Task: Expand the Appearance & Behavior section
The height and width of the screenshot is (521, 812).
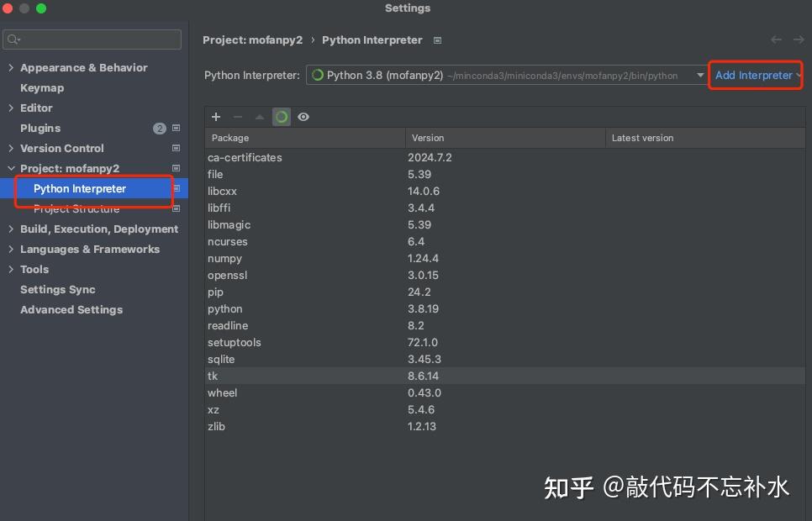Action: click(x=11, y=67)
